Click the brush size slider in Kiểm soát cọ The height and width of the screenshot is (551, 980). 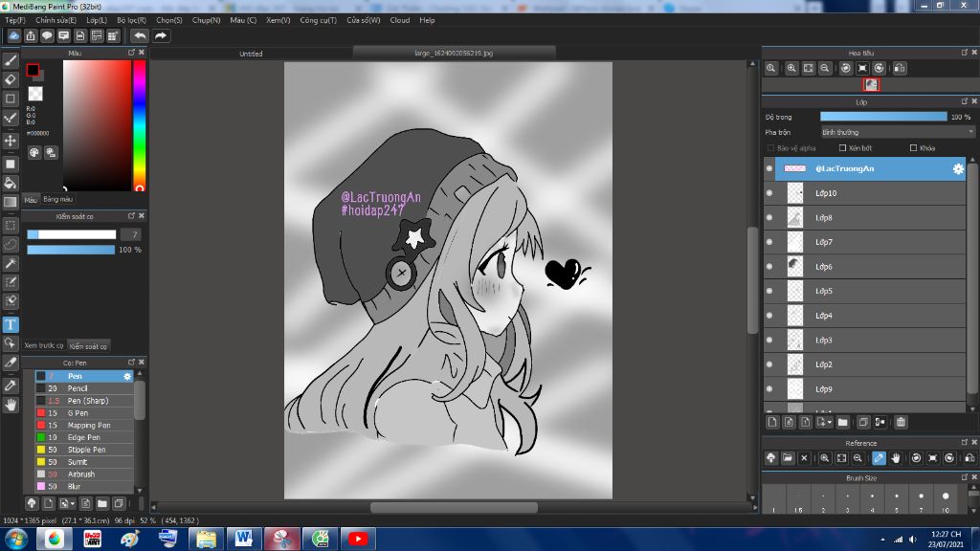pyautogui.click(x=71, y=234)
